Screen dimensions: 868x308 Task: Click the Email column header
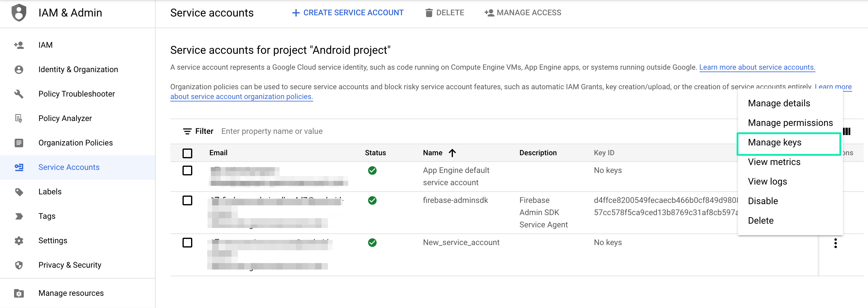click(x=218, y=153)
